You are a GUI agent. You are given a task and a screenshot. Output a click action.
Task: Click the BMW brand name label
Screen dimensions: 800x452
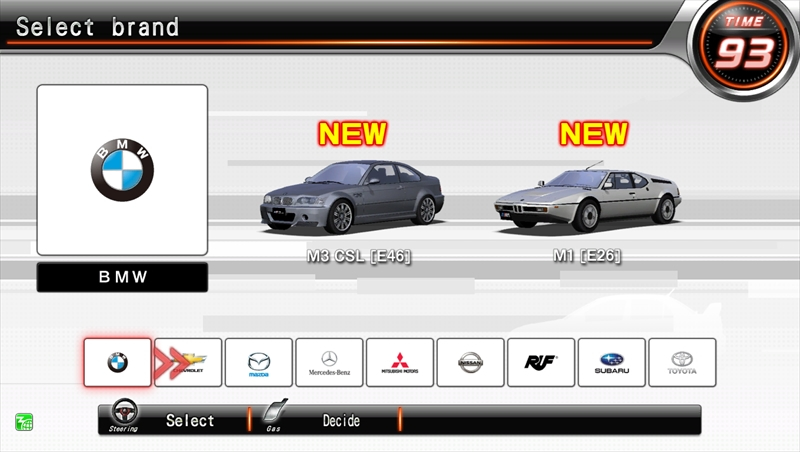tap(122, 277)
